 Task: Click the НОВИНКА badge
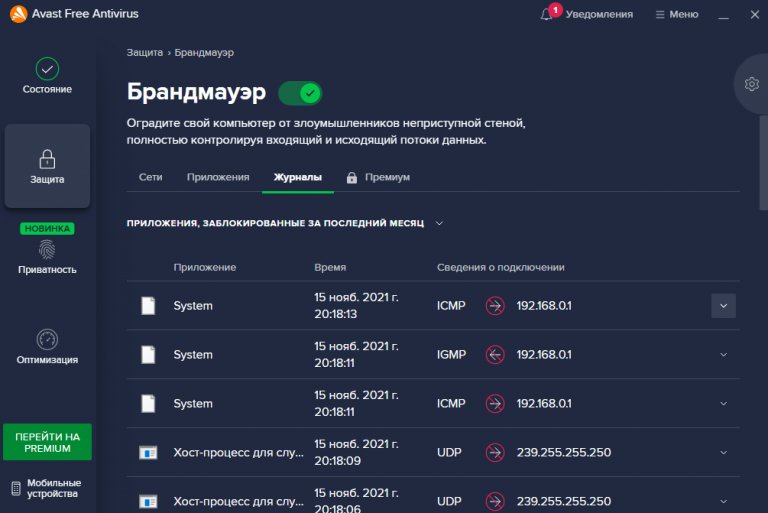click(47, 229)
